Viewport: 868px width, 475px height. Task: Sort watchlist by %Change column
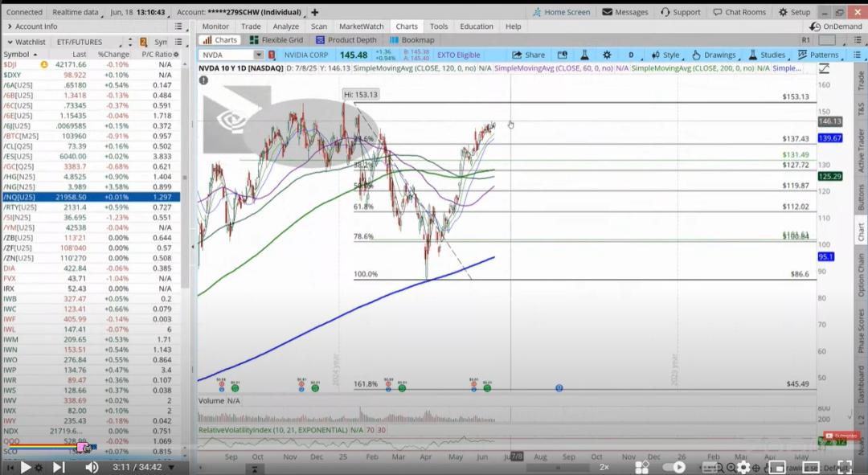pyautogui.click(x=113, y=55)
